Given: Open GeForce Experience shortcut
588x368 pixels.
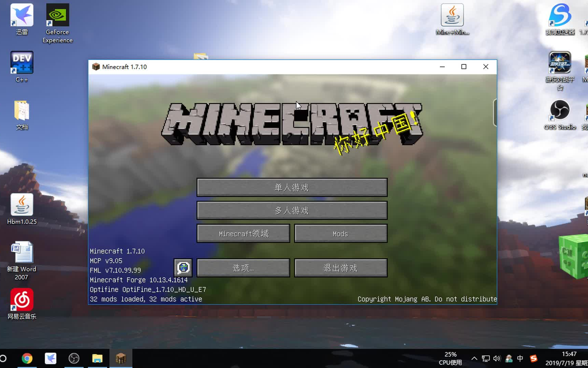Looking at the screenshot, I should (58, 23).
